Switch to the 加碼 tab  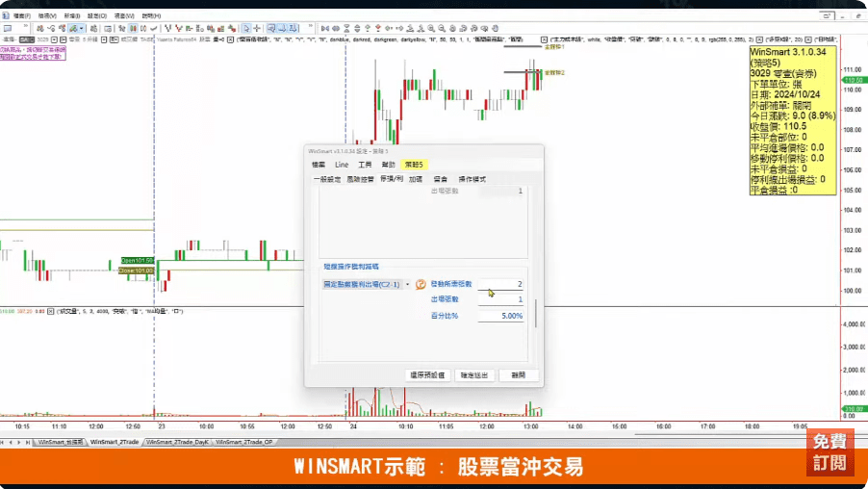(416, 179)
